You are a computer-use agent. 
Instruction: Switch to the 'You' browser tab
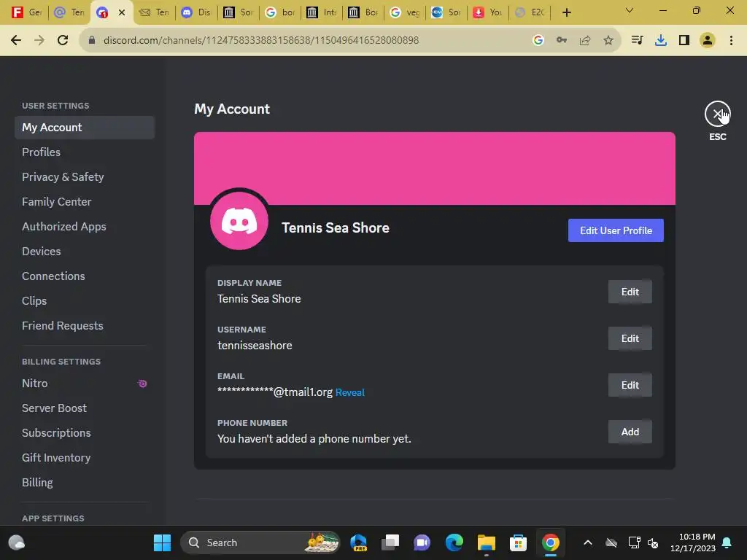click(x=488, y=12)
